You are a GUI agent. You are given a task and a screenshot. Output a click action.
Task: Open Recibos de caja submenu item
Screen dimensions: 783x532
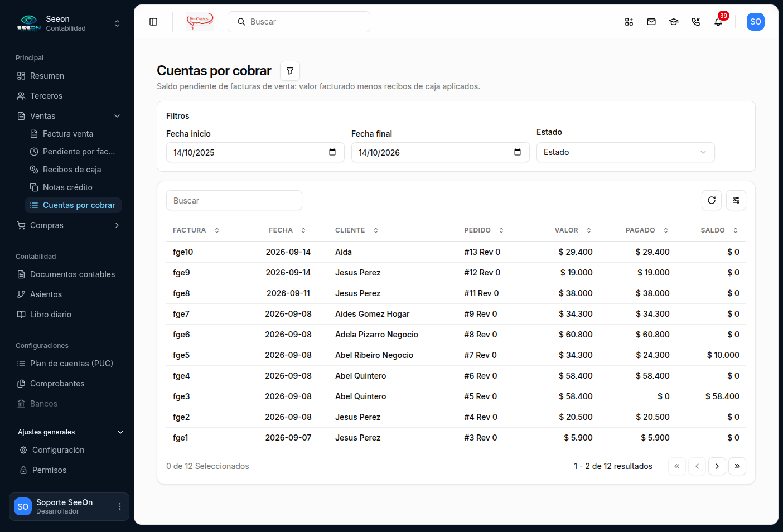coord(74,170)
